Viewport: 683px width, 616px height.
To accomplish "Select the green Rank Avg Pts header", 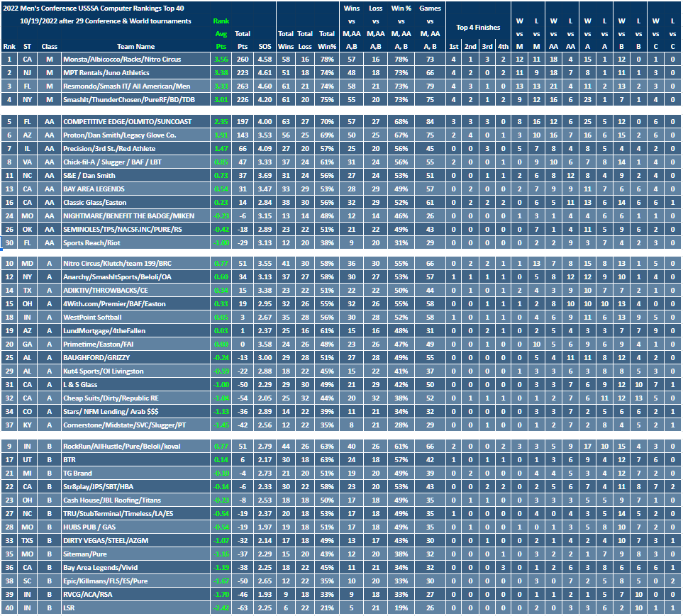I will tap(221, 34).
